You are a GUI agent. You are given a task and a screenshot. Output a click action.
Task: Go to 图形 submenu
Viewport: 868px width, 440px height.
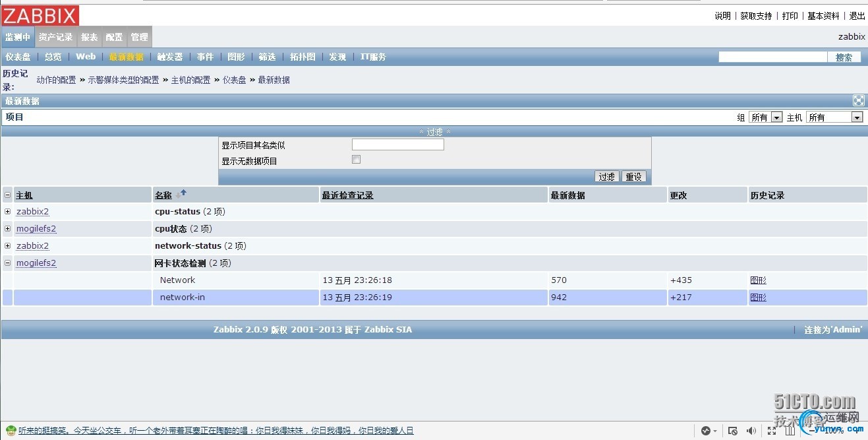(x=236, y=57)
